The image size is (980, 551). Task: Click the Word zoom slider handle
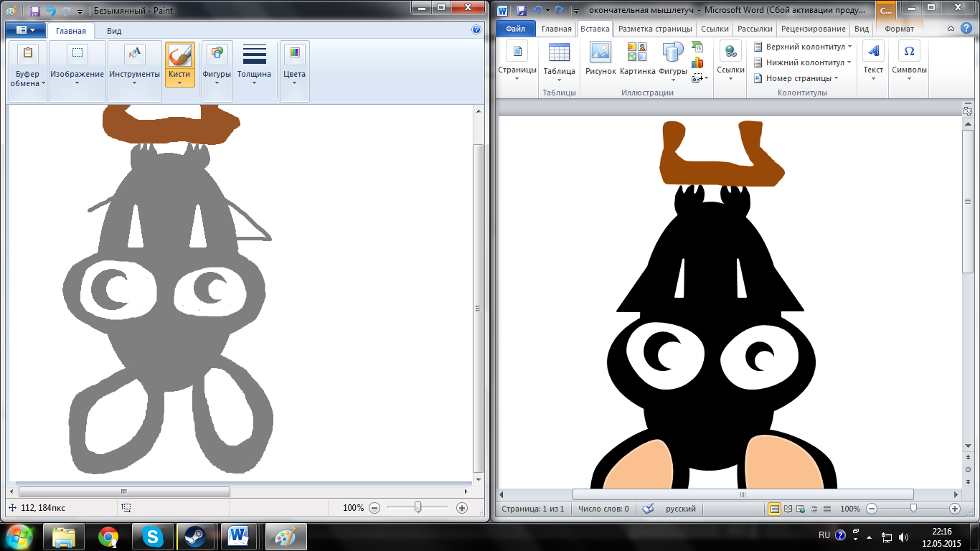tap(913, 508)
